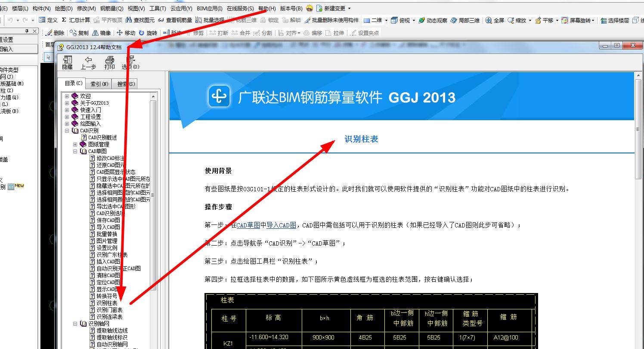The image size is (644, 349).
Task: Expand the 工程设置 tree node
Action: point(67,117)
